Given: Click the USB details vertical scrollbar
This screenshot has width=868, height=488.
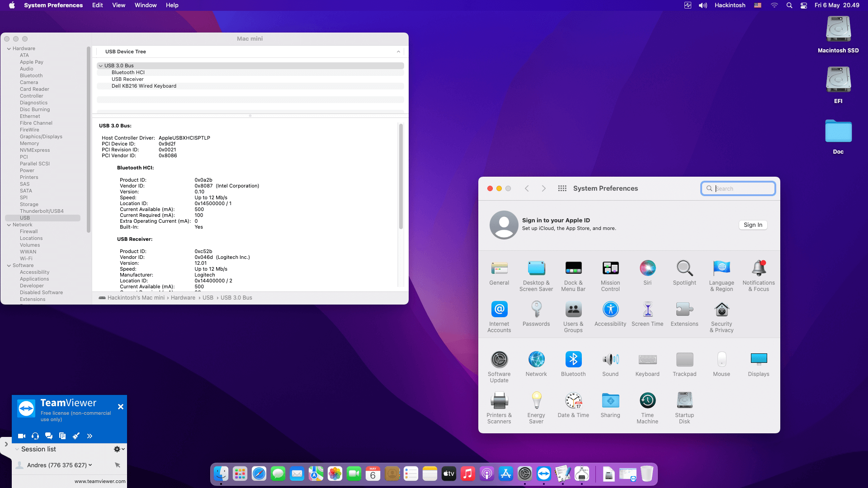Looking at the screenshot, I should pyautogui.click(x=401, y=176).
